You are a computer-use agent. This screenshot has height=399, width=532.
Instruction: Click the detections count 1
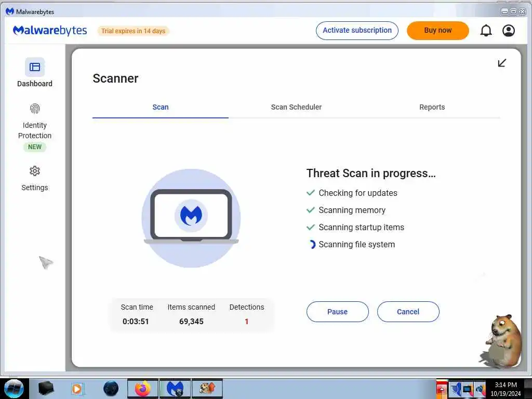click(x=247, y=321)
